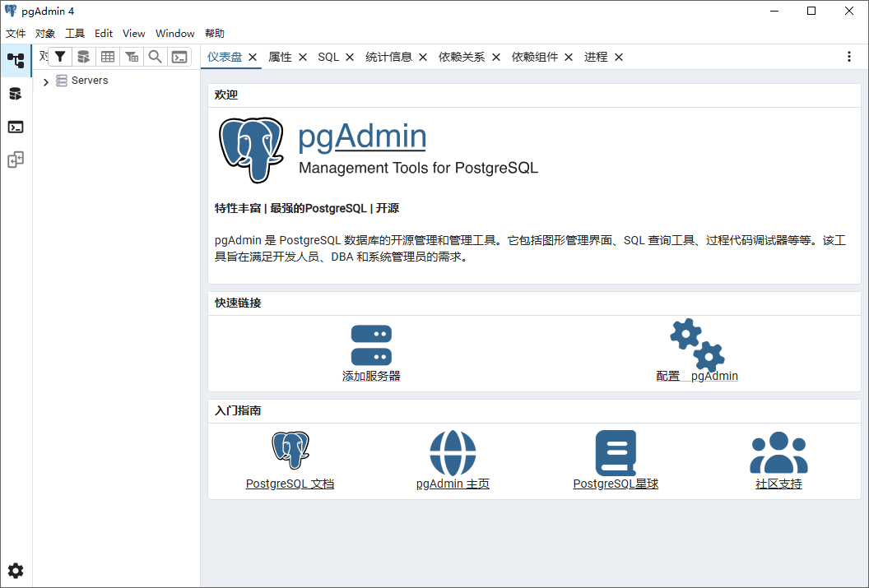Click the filtered rows toolbar icon
Viewport: 869px width, 588px height.
pyautogui.click(x=132, y=57)
